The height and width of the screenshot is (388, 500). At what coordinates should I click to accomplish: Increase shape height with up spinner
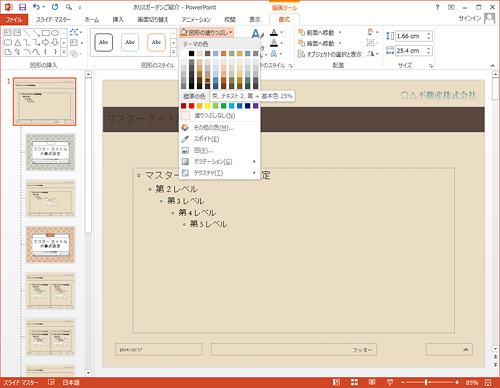click(429, 34)
